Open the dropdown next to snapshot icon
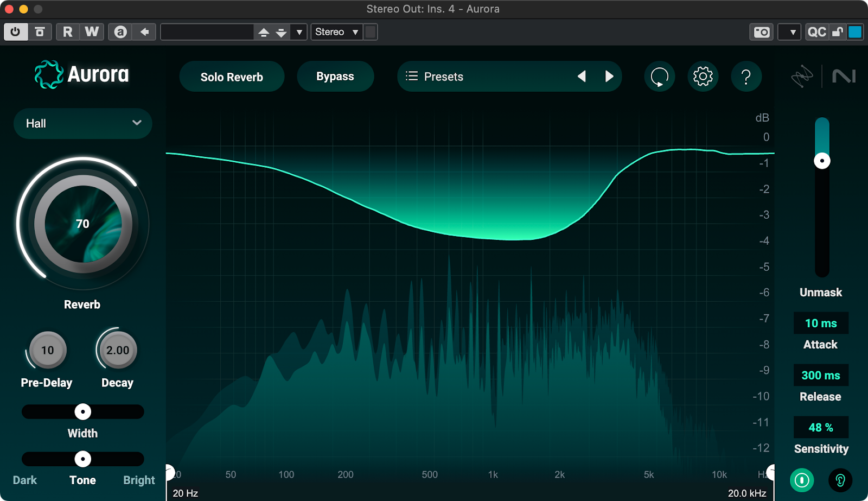This screenshot has height=501, width=868. click(x=789, y=32)
